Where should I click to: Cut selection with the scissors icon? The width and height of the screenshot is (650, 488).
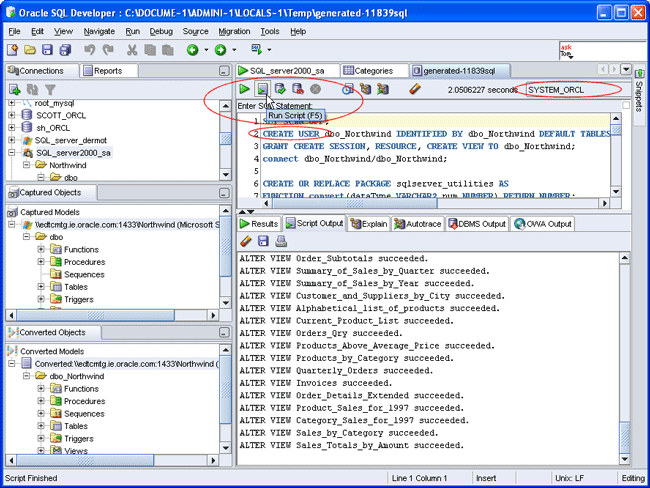point(132,50)
